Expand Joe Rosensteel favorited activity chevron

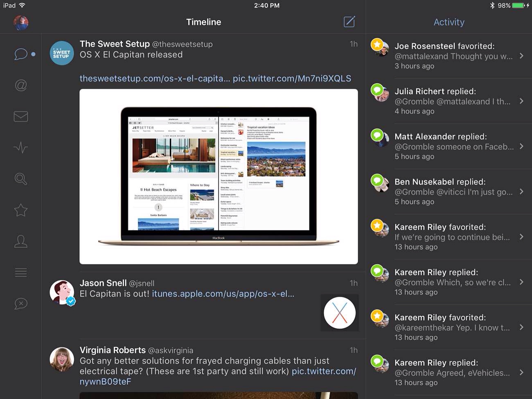tap(521, 56)
